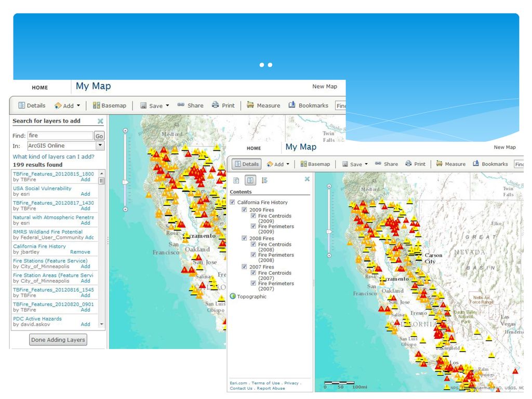Image resolution: width=532 pixels, height=399 pixels.
Task: Uncheck Fire Perimeters (2007)
Action: pyautogui.click(x=253, y=283)
